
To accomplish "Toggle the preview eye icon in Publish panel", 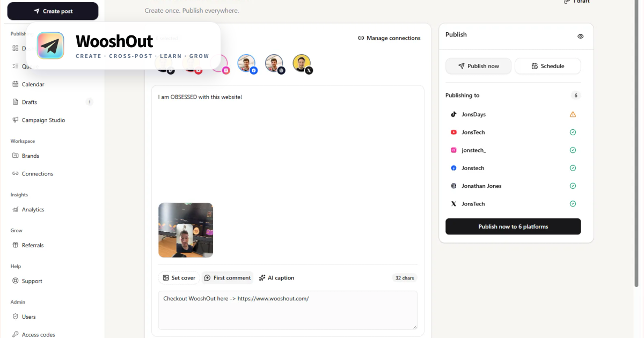I will click(580, 36).
